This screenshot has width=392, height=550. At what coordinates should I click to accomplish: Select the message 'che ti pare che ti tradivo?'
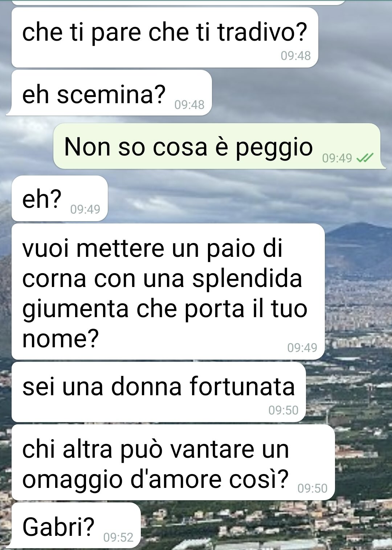[x=165, y=37]
